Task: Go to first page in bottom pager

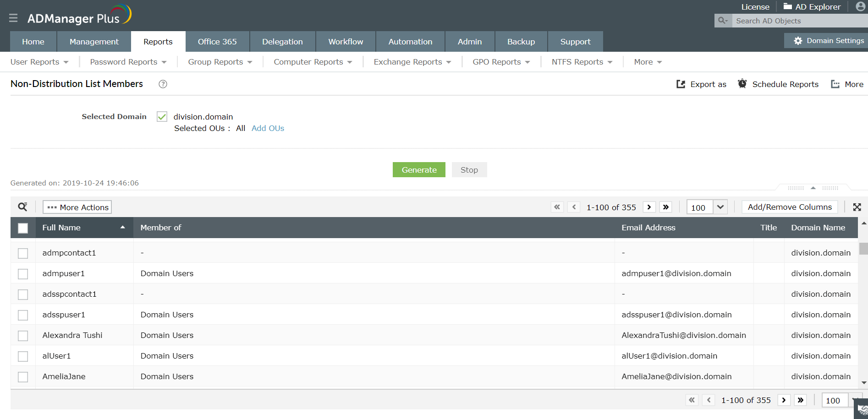Action: (692, 400)
